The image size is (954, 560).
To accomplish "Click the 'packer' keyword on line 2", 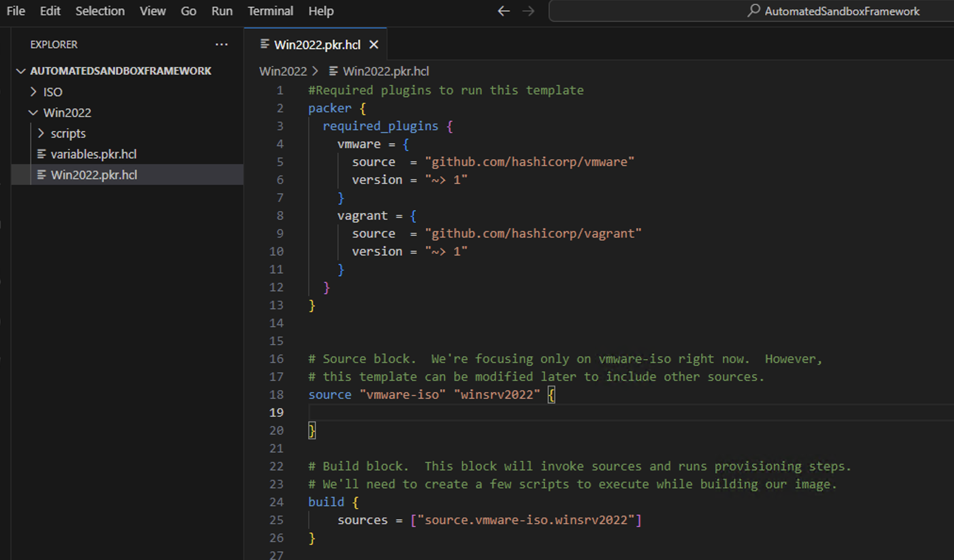I will pos(330,108).
